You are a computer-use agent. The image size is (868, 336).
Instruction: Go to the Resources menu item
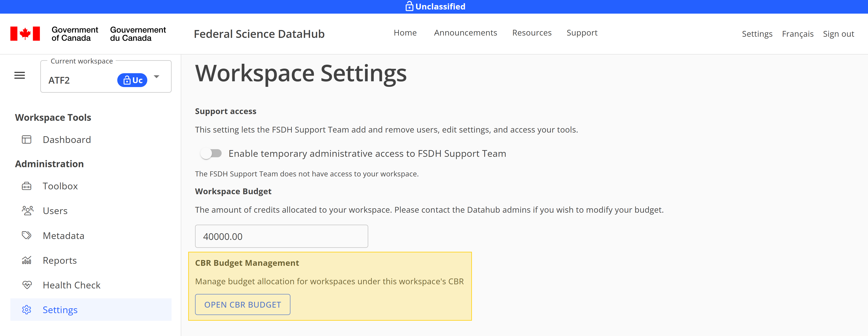(x=531, y=33)
